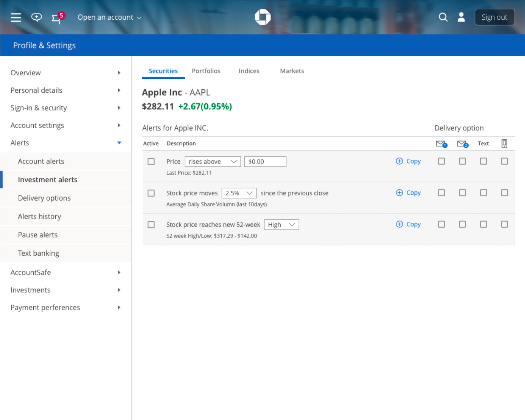This screenshot has width=525, height=420.
Task: Click primary email envelope column icon
Action: pyautogui.click(x=442, y=144)
